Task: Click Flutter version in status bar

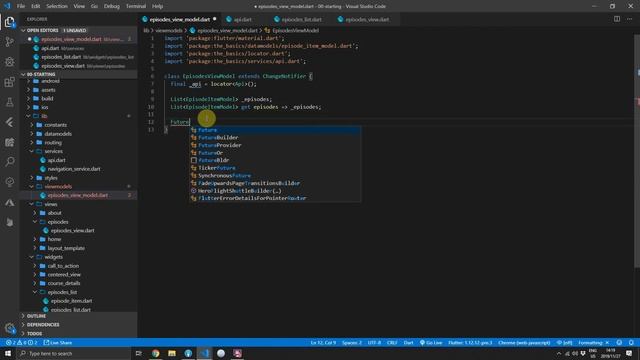Action: (x=470, y=342)
